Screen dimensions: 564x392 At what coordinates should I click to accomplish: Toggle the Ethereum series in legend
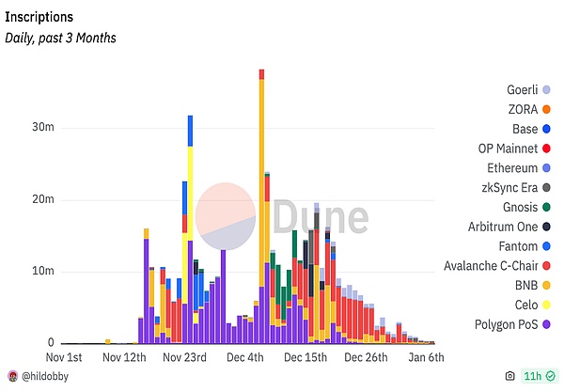[509, 167]
